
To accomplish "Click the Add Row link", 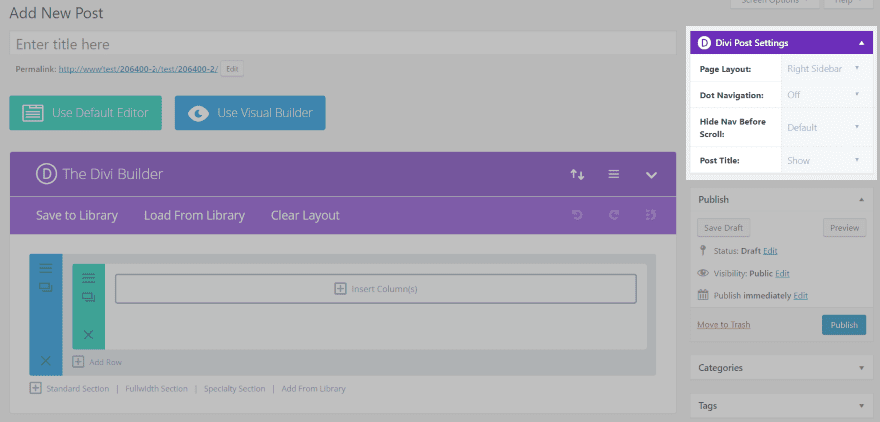I will point(106,362).
